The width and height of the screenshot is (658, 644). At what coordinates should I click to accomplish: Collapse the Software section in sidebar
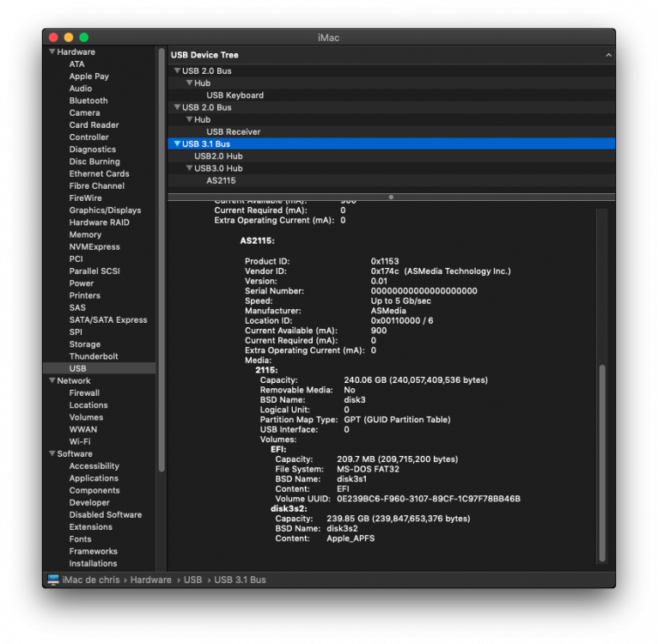pyautogui.click(x=52, y=453)
